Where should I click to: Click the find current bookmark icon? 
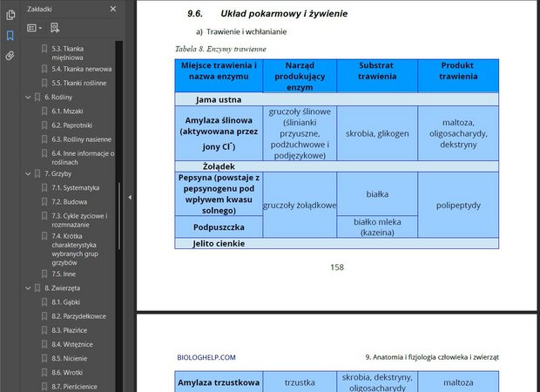pyautogui.click(x=55, y=28)
